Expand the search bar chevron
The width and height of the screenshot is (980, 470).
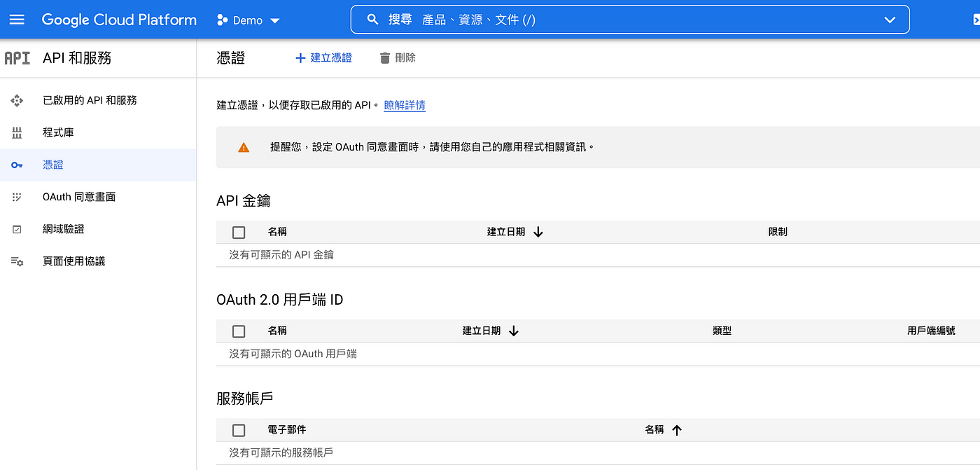(x=890, y=20)
